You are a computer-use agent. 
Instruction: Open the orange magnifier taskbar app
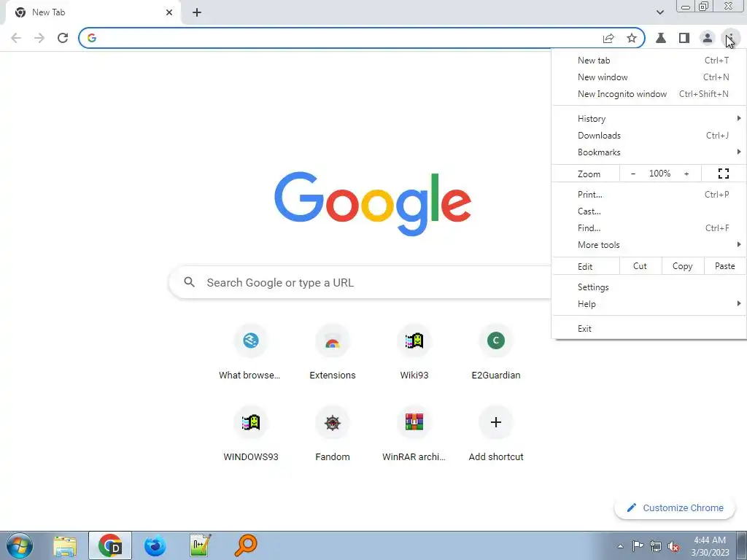coord(246,545)
